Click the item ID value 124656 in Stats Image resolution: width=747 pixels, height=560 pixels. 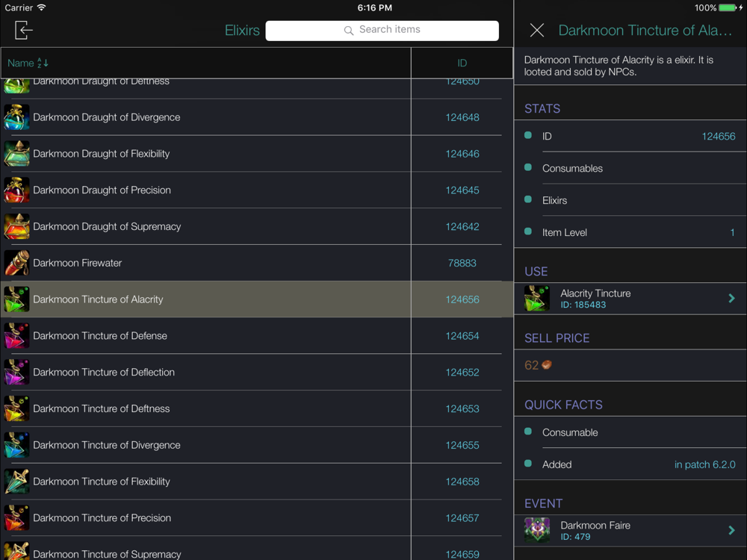click(719, 136)
